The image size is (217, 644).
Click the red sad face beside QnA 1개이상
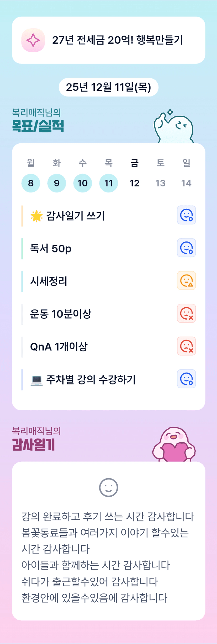click(186, 346)
